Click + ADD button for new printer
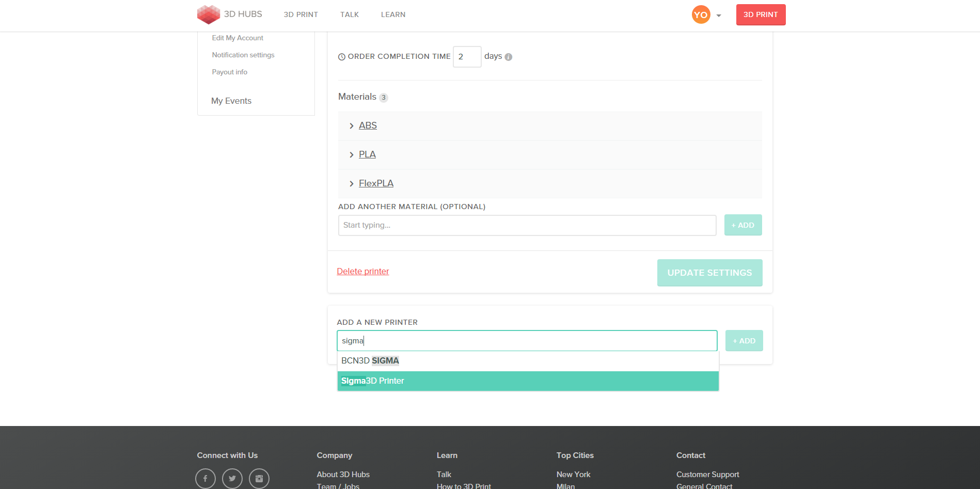Viewport: 980px width, 489px height. [744, 341]
